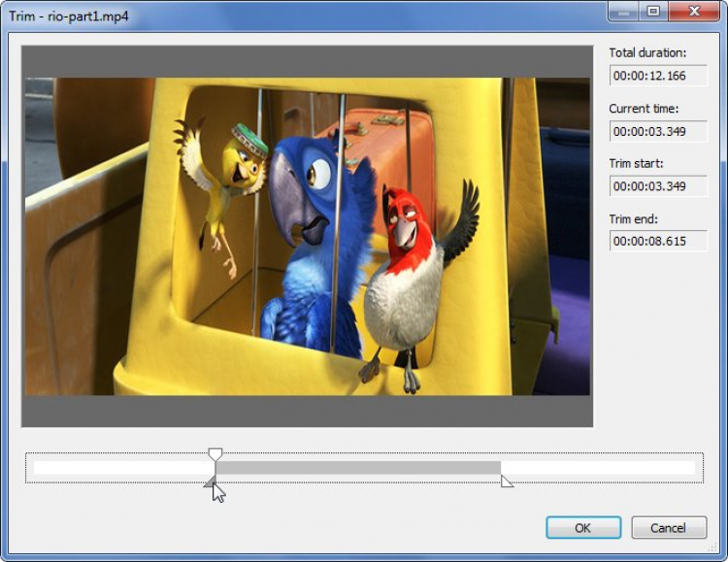Viewport: 728px width, 562px height.
Task: Click the gray selected range on the timeline
Action: pos(358,468)
